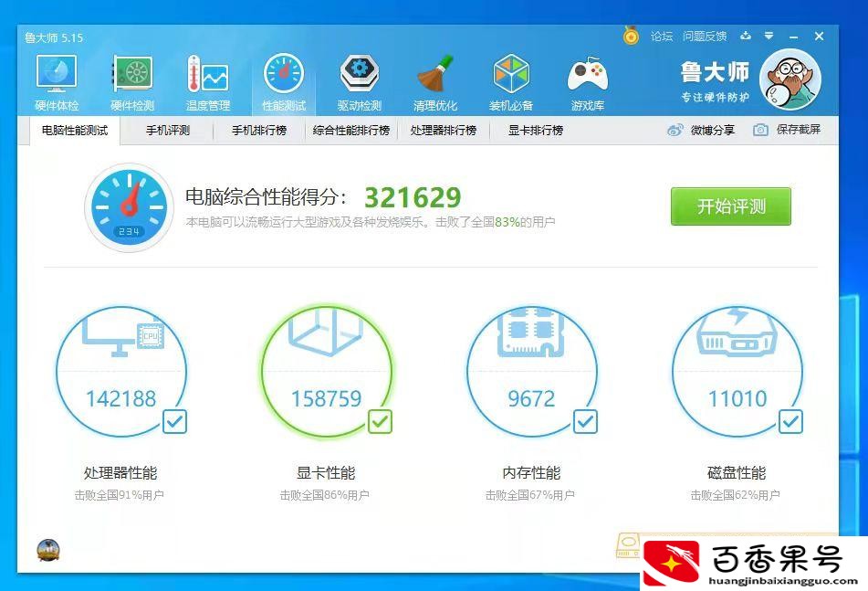Image resolution: width=868 pixels, height=591 pixels.
Task: Open the 驱动检测 driver detection icon
Action: pos(360,82)
